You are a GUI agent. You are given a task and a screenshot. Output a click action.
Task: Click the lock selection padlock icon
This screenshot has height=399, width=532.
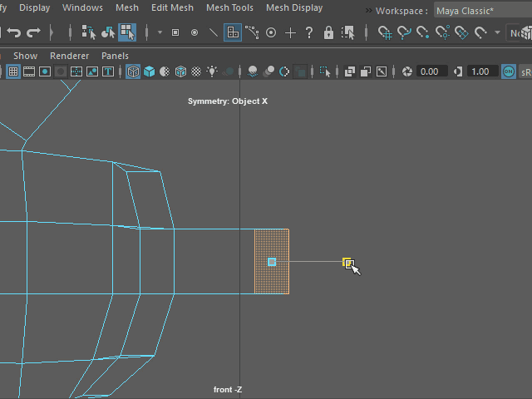tap(328, 33)
